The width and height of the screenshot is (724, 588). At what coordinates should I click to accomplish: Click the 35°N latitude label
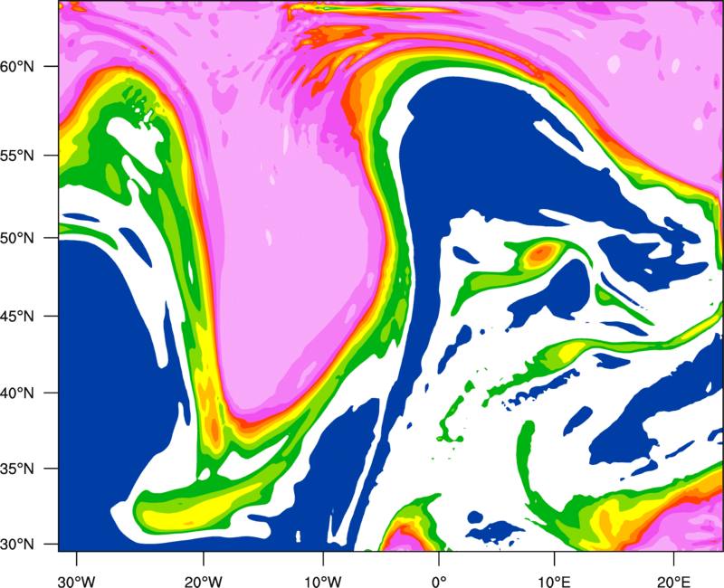click(x=17, y=469)
